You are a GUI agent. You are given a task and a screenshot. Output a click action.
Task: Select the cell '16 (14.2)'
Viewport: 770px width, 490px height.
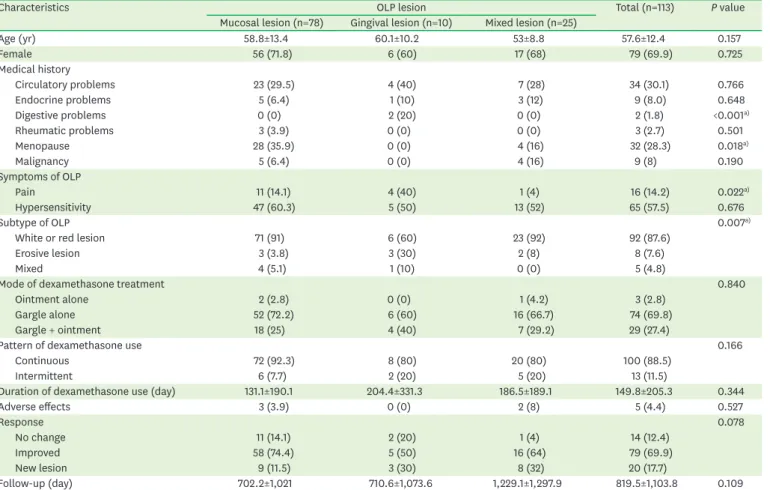pos(650,192)
